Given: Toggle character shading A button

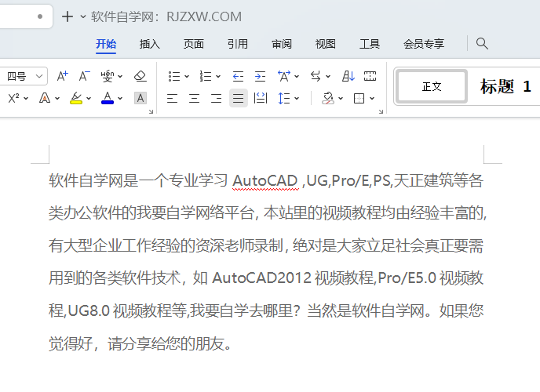Looking at the screenshot, I should [140, 98].
